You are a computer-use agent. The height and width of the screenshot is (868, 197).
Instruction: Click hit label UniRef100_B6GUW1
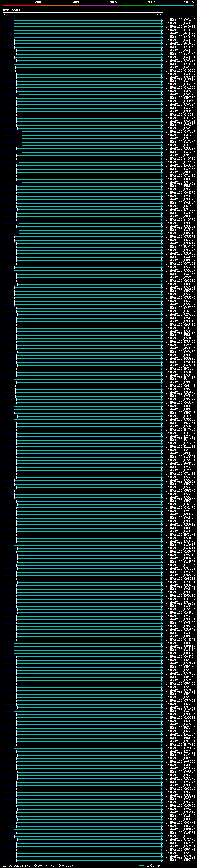pos(180,423)
